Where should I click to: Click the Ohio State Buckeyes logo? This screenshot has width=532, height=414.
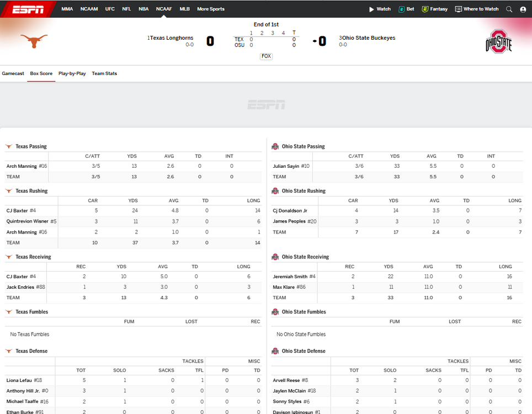pyautogui.click(x=498, y=41)
